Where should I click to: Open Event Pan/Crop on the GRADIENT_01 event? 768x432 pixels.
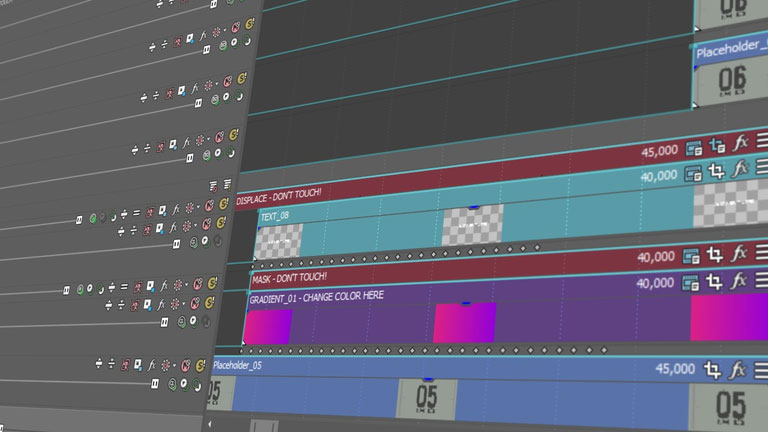(x=714, y=282)
